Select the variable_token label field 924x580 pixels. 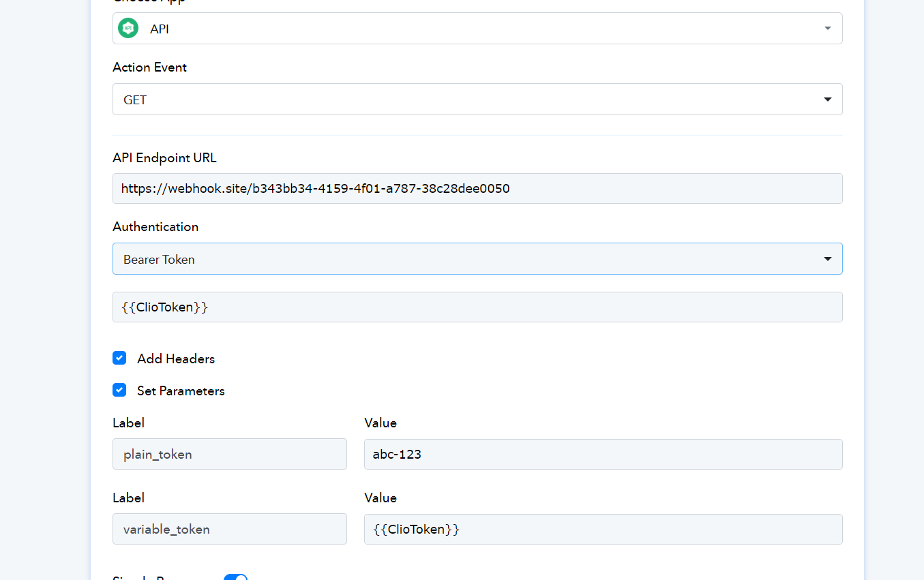[230, 530]
